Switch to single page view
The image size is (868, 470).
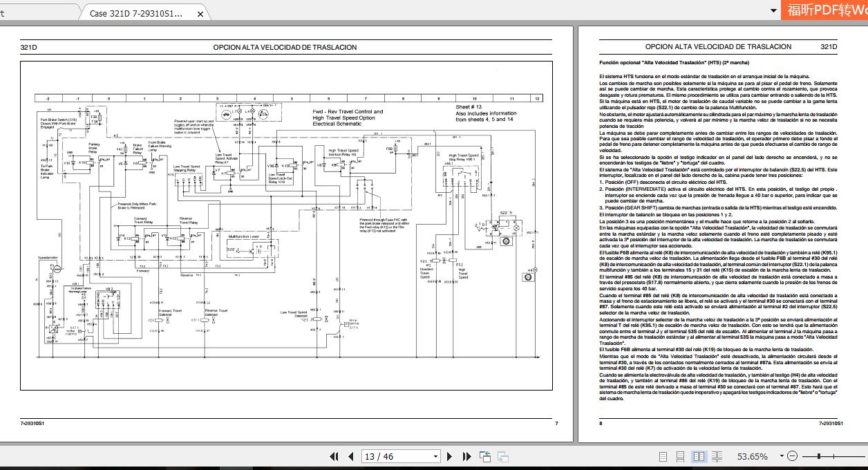point(663,456)
